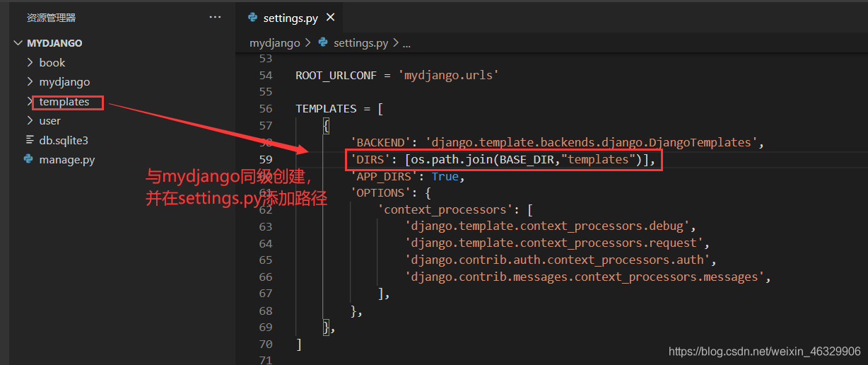Image resolution: width=868 pixels, height=365 pixels.
Task: Click the ROOT_URLCONF variable name
Action: 336,75
